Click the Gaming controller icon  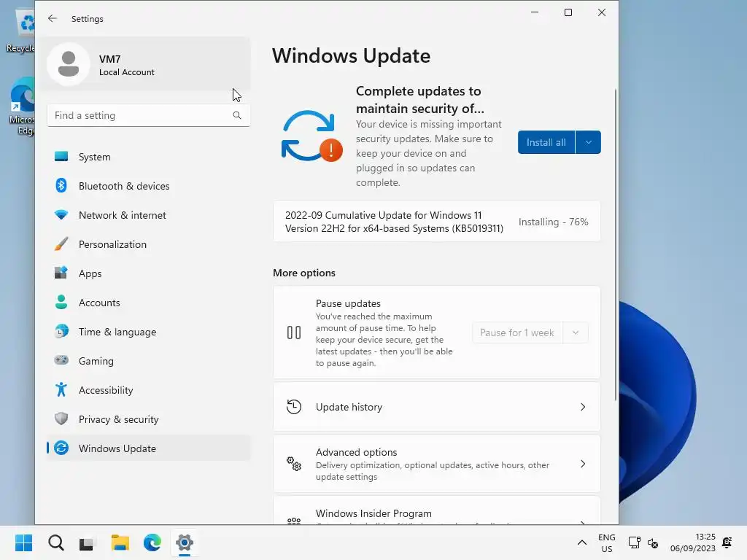[x=61, y=360]
